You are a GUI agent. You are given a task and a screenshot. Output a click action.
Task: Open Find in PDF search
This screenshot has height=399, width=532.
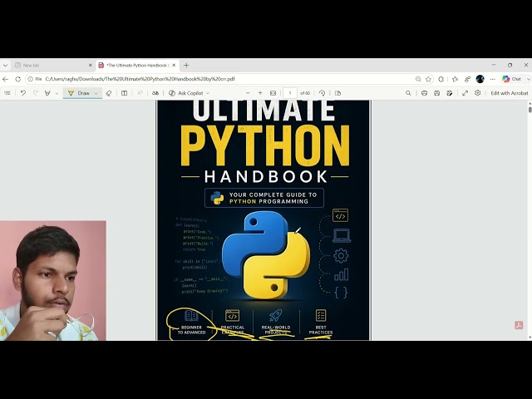point(408,93)
